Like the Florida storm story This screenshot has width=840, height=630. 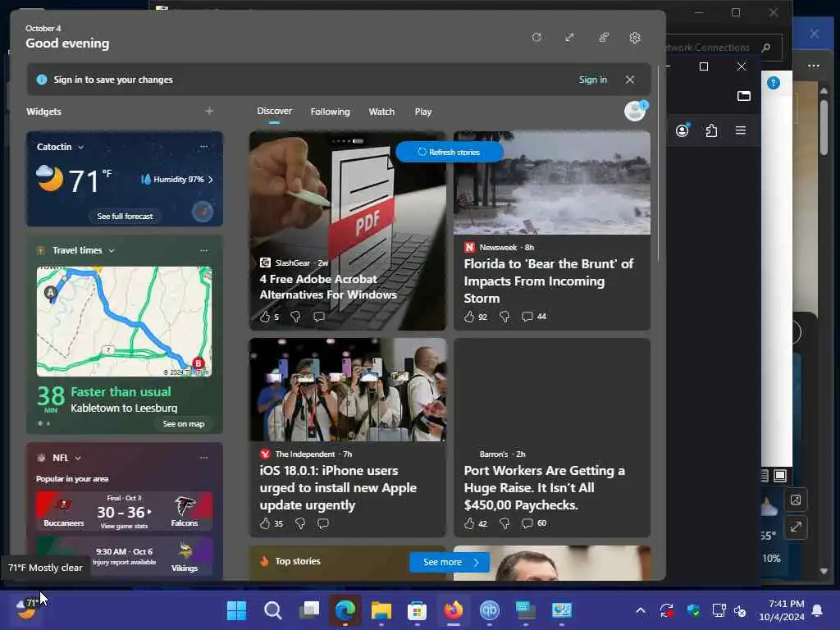click(x=469, y=317)
